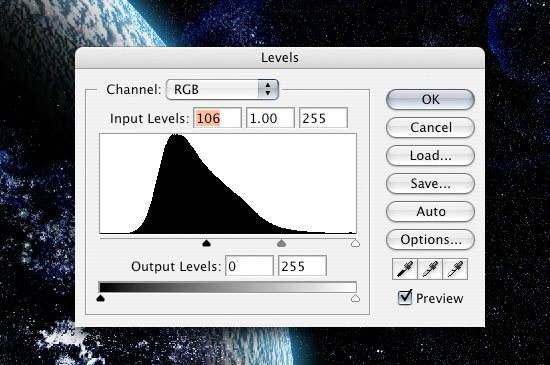
Task: Open the Options... dialog
Action: click(x=430, y=240)
